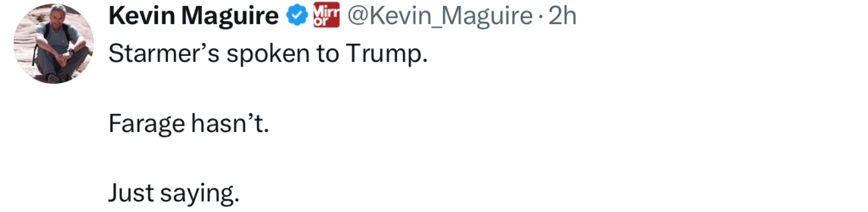Screen dimensions: 868x212
Task: Click the surname "Maguire" in bold
Action: coord(230,16)
